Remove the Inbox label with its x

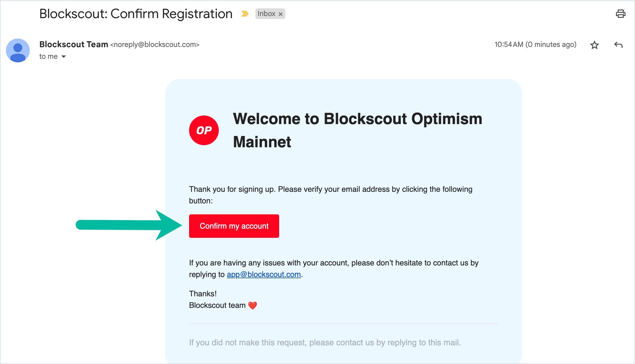(280, 14)
